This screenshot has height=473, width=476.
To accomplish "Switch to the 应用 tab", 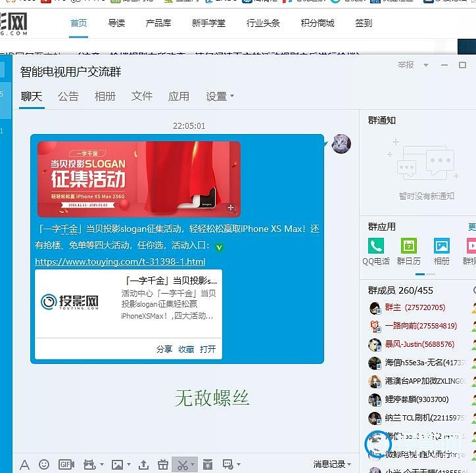I will 179,97.
